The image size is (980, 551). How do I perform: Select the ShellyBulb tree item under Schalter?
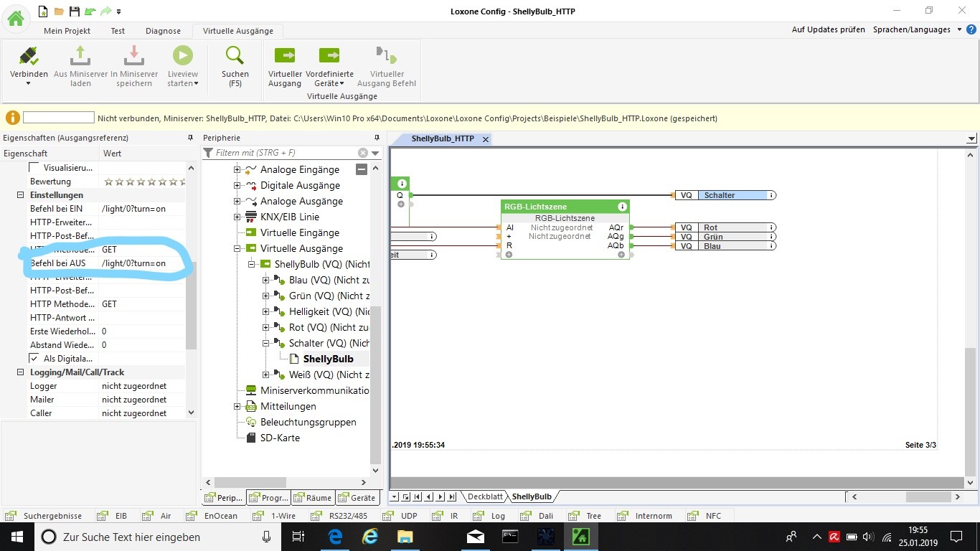click(x=328, y=359)
